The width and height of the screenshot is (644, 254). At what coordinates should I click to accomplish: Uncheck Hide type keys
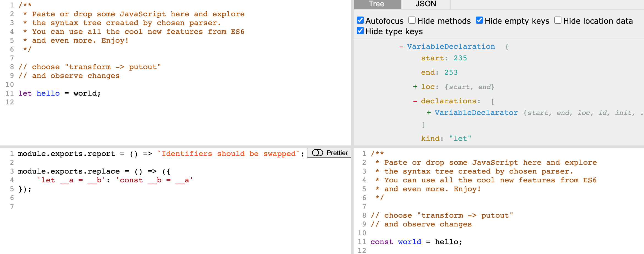click(360, 31)
